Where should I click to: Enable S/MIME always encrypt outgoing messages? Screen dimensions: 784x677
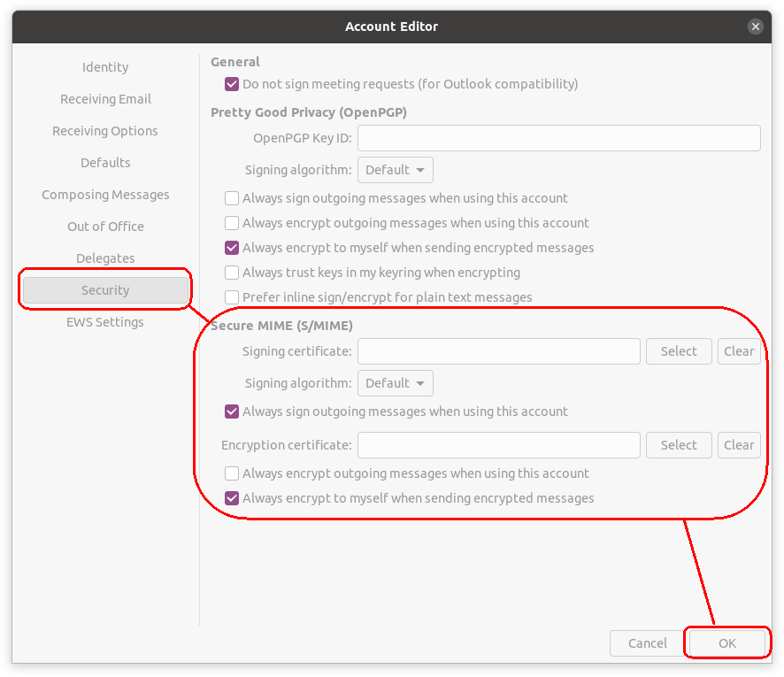[232, 473]
